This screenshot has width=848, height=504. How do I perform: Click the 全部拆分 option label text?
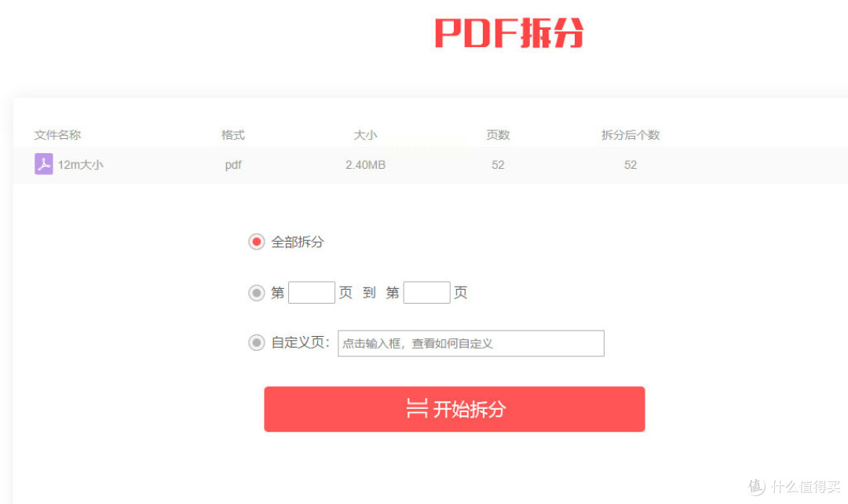298,242
